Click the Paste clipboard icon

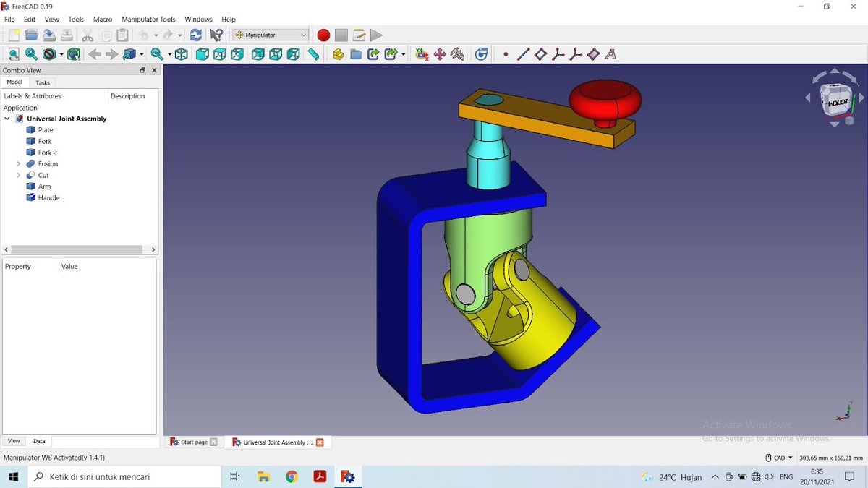(x=122, y=35)
